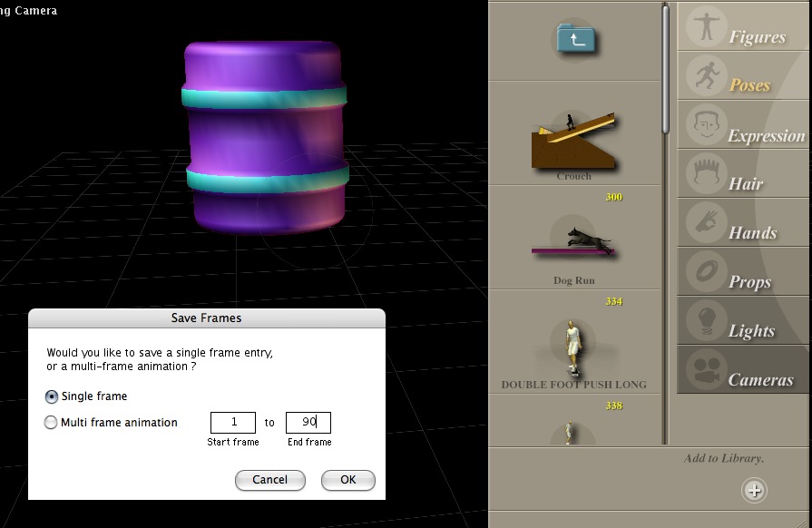Go up a folder in the library
Screen dimensions: 812x528
coord(576,39)
